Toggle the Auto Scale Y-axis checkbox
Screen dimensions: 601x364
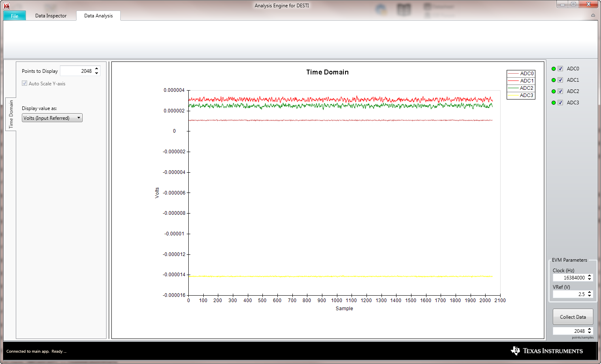click(x=25, y=83)
